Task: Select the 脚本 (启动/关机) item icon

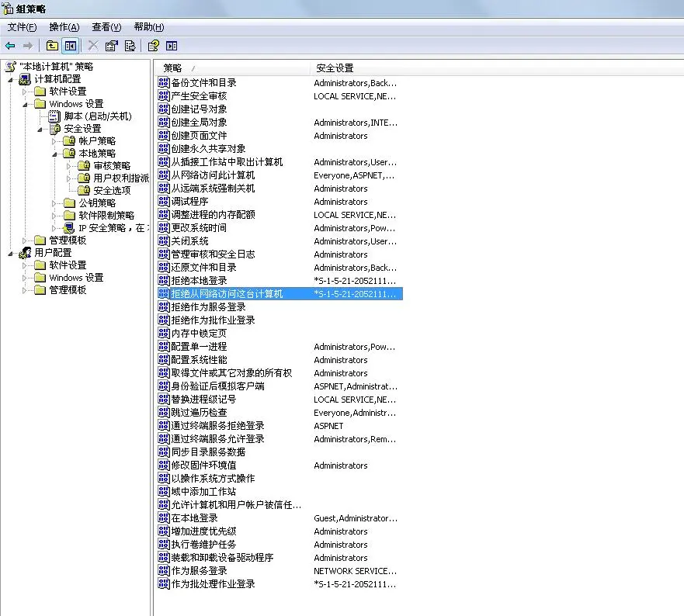Action: pos(53,116)
